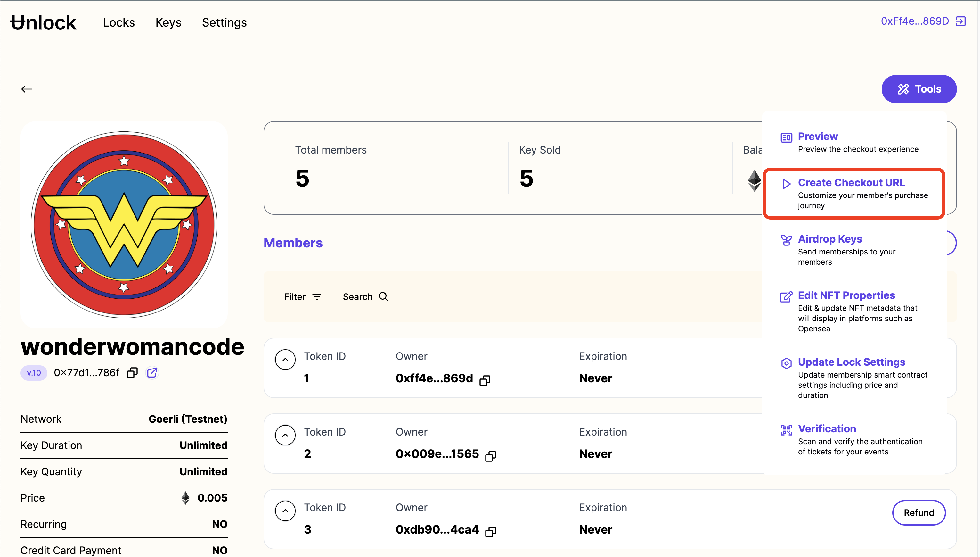
Task: Click the Settings menu item
Action: 224,22
